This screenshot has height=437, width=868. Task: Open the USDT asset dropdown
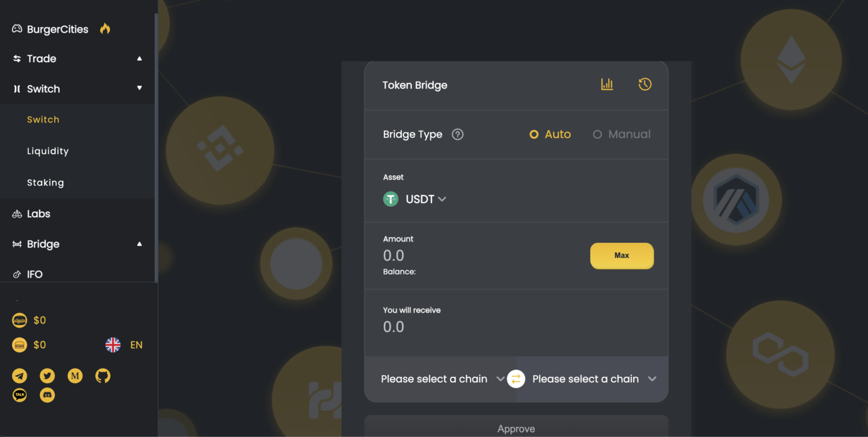point(415,199)
